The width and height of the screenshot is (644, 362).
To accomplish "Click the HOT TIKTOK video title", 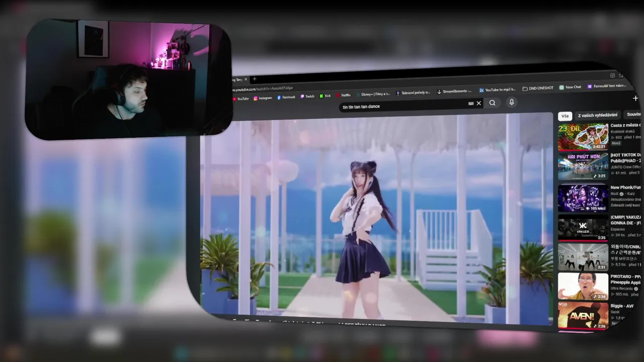I will click(626, 158).
